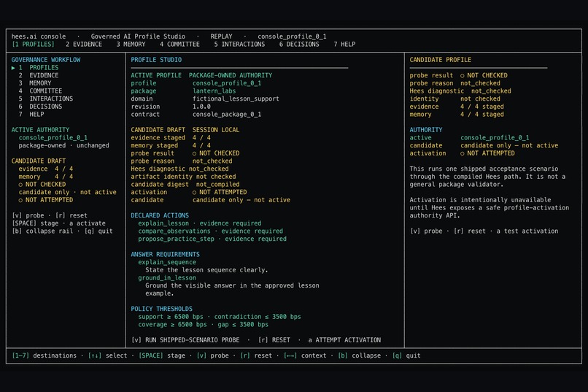Viewport: 588px width, 392px height.
Task: Open the 5 INTERACTIONS tab
Action: 239,45
